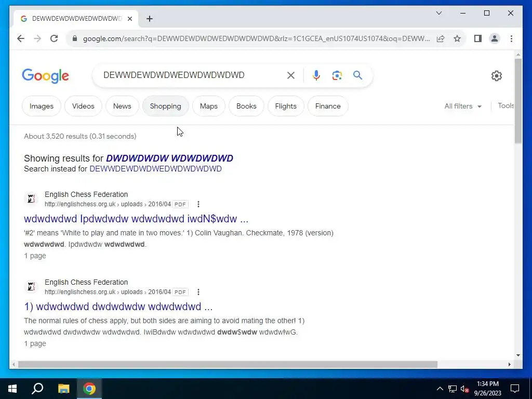This screenshot has width=532, height=399.
Task: Open Google quick settings gear
Action: coord(496,76)
